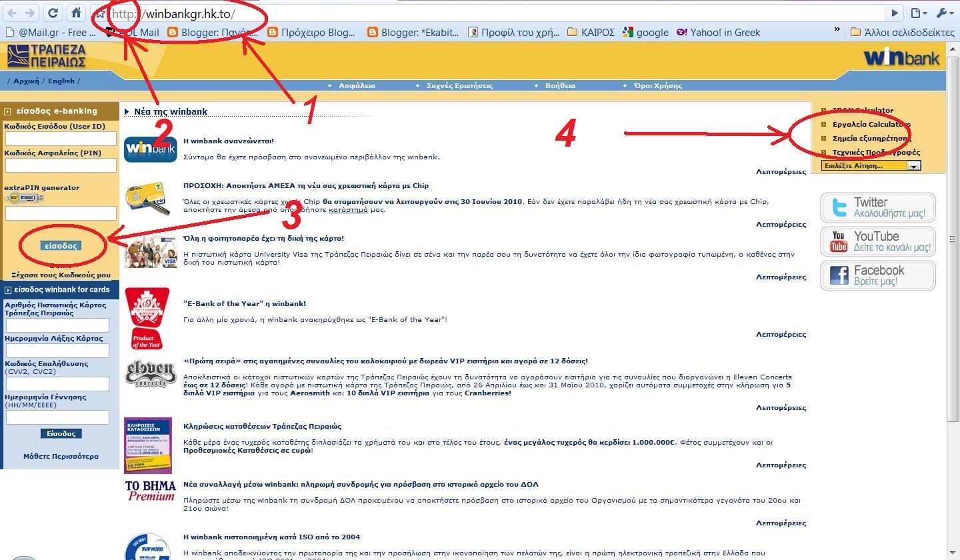Open the AOL Mail bookmark
Screen dimensions: 960x560
(x=132, y=32)
